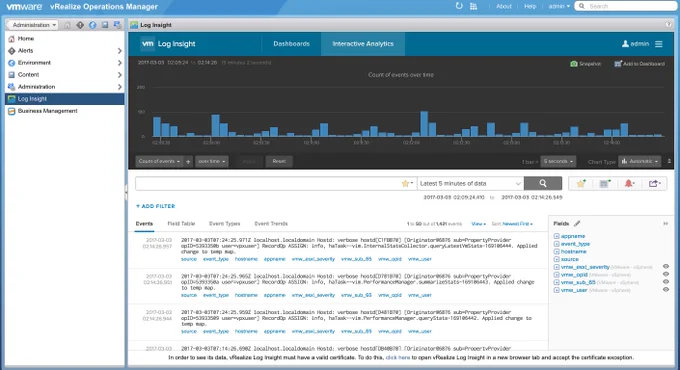The image size is (680, 370).
Task: Open favorite queries star in search box
Action: [x=407, y=183]
